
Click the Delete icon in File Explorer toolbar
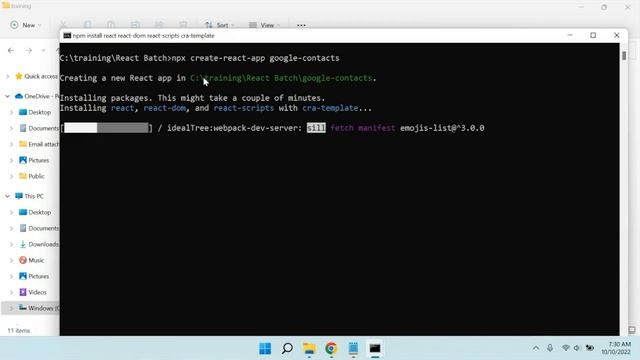(183, 25)
